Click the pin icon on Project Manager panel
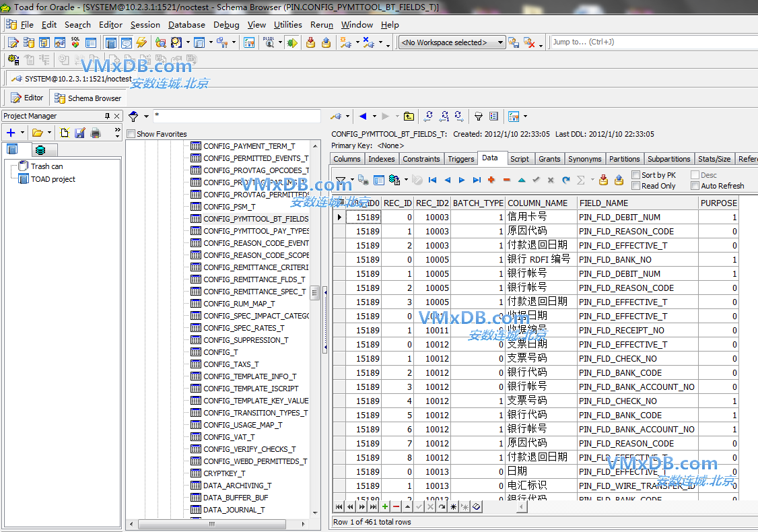758x532 pixels. click(107, 116)
